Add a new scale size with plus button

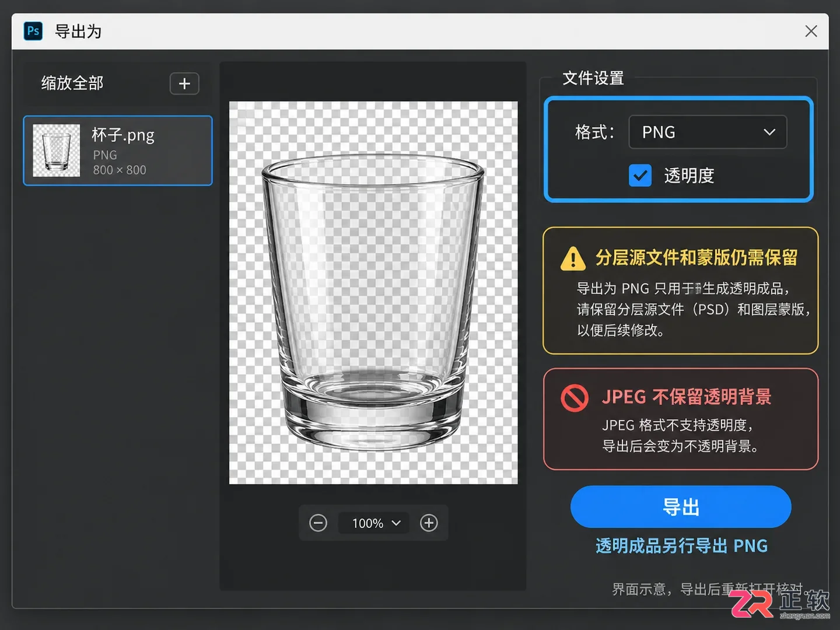point(184,83)
